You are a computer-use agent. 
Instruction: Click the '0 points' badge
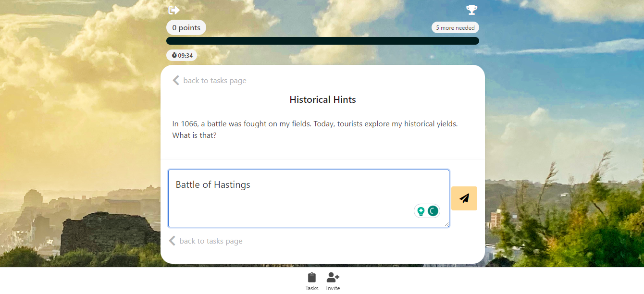tap(186, 28)
